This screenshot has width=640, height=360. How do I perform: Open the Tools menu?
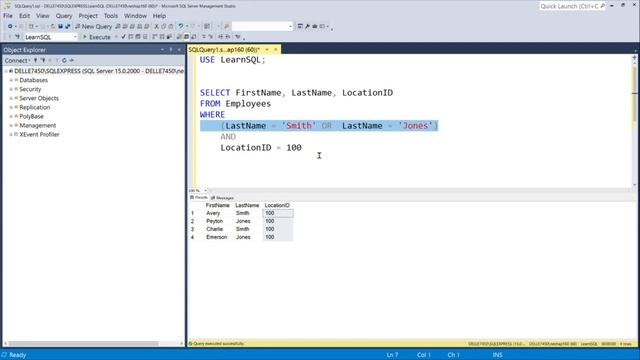[111, 16]
